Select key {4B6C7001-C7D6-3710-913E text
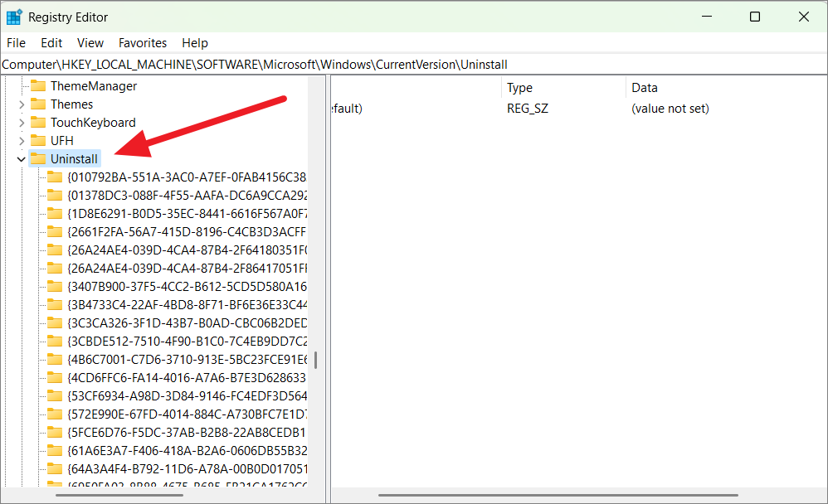 click(x=188, y=360)
